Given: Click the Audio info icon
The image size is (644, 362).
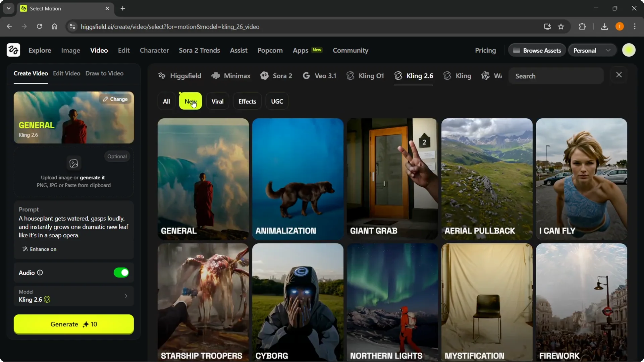Looking at the screenshot, I should [x=40, y=273].
